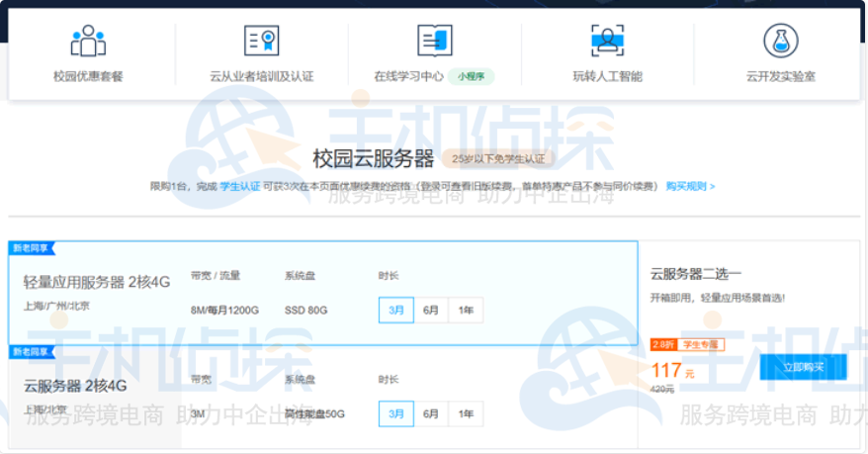Select 6月 duration for 轻量应用服务器
The height and width of the screenshot is (454, 868).
click(431, 310)
